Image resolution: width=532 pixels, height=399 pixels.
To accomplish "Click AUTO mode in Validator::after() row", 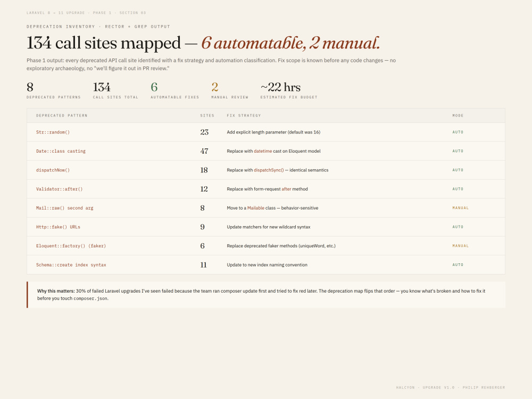I will click(458, 189).
